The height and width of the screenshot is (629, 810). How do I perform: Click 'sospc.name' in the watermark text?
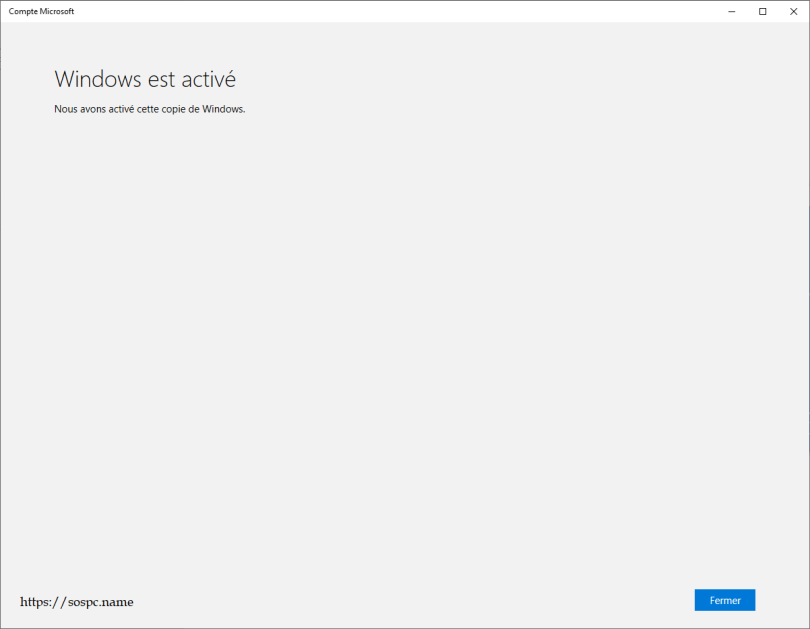101,602
